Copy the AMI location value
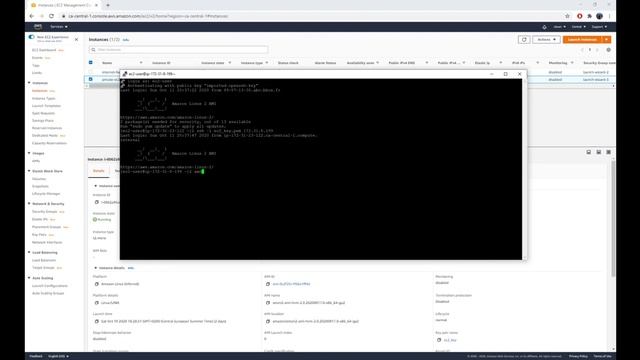640x360 pixels. click(268, 321)
